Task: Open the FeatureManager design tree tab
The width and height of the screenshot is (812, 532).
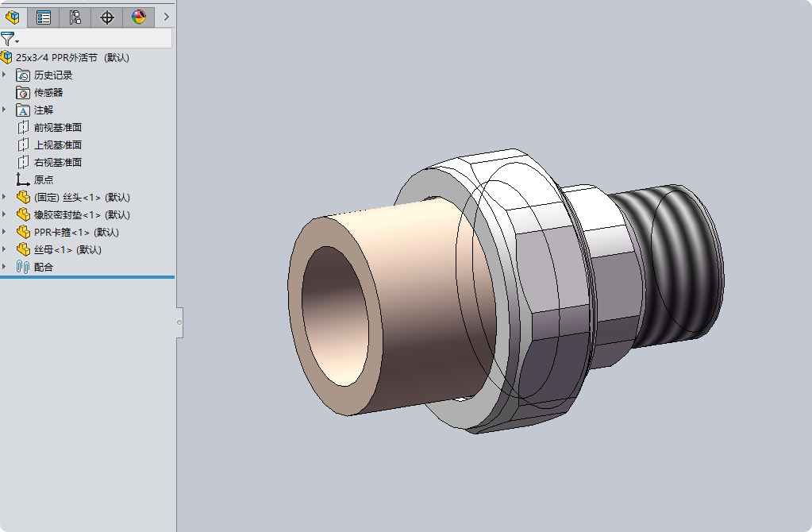Action: (13, 17)
